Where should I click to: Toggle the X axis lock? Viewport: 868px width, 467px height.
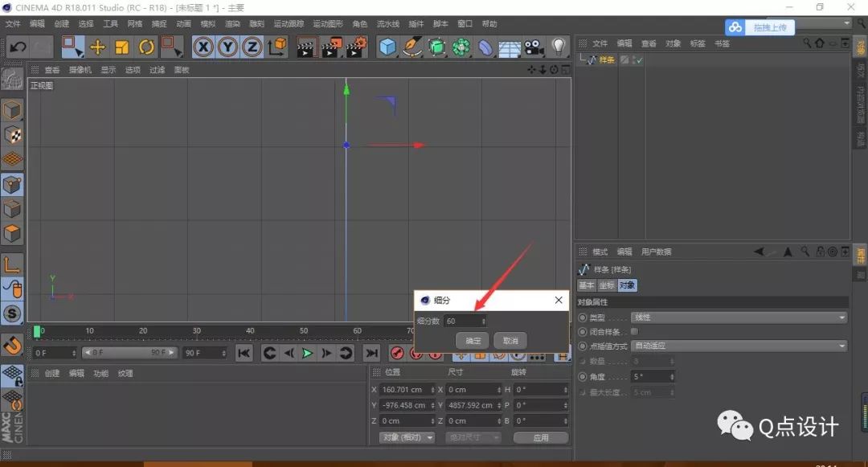(203, 47)
